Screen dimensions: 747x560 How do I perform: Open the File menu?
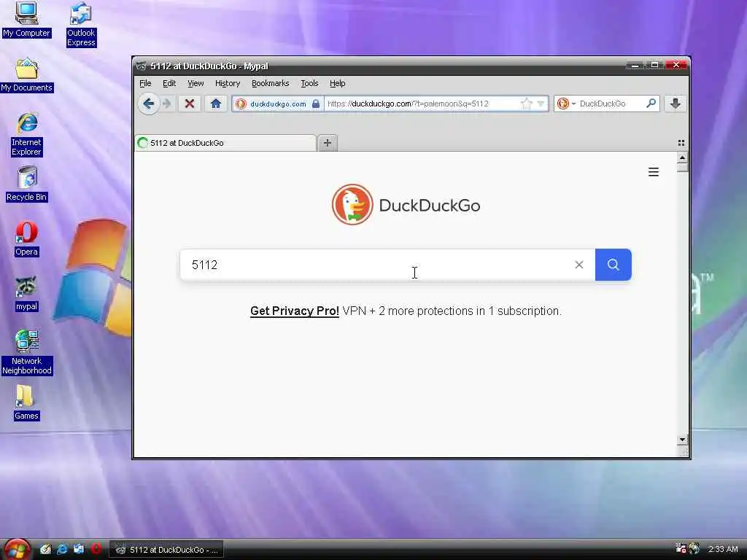tap(145, 83)
